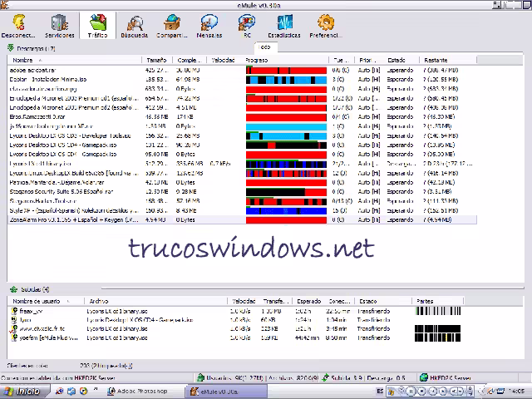Click the system tray clock

point(517,392)
